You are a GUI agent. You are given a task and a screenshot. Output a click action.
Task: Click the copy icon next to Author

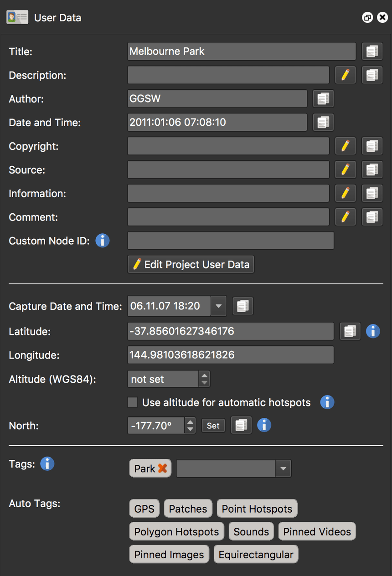[x=323, y=99]
